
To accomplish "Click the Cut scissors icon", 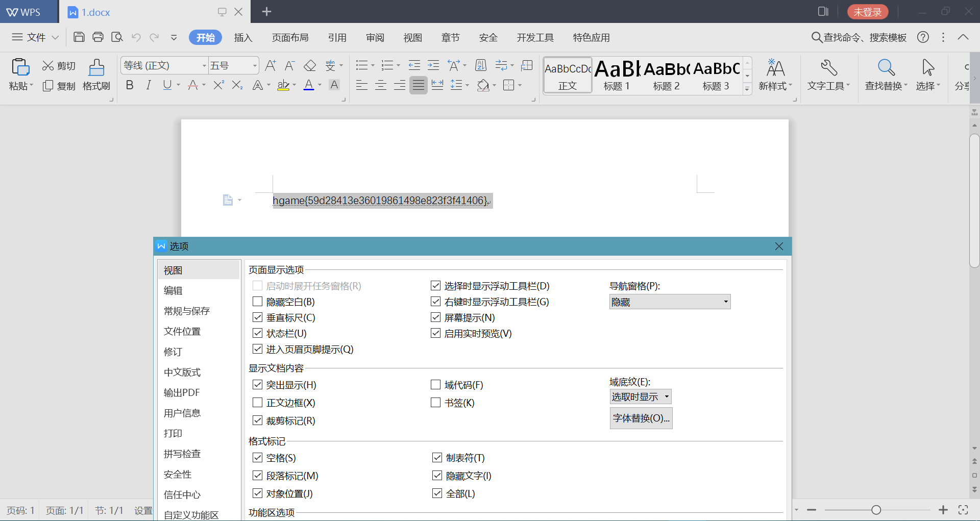I will click(48, 66).
